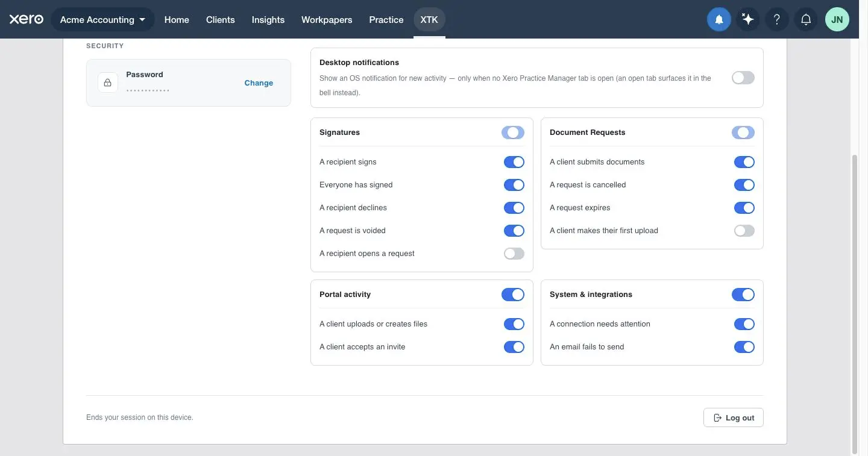
Task: Open the Clients menu
Action: 221,19
